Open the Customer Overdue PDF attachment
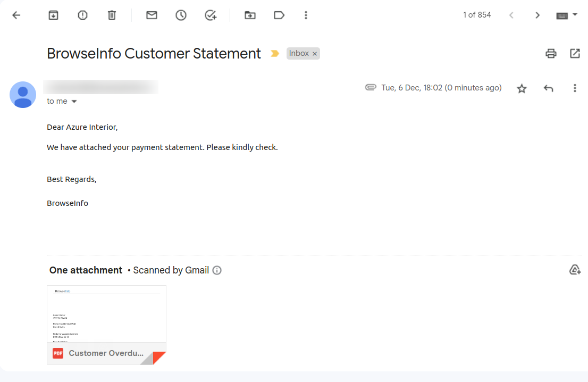 (x=106, y=325)
